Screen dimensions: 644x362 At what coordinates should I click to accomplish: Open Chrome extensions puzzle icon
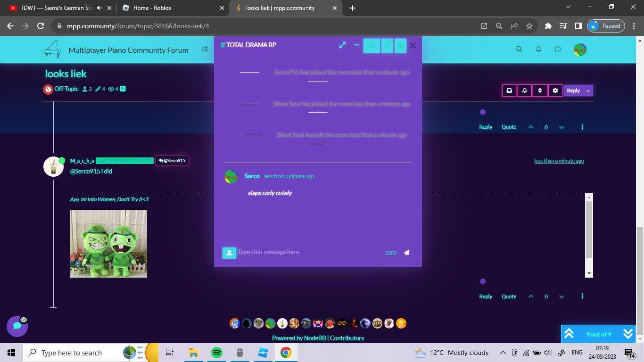point(548,26)
